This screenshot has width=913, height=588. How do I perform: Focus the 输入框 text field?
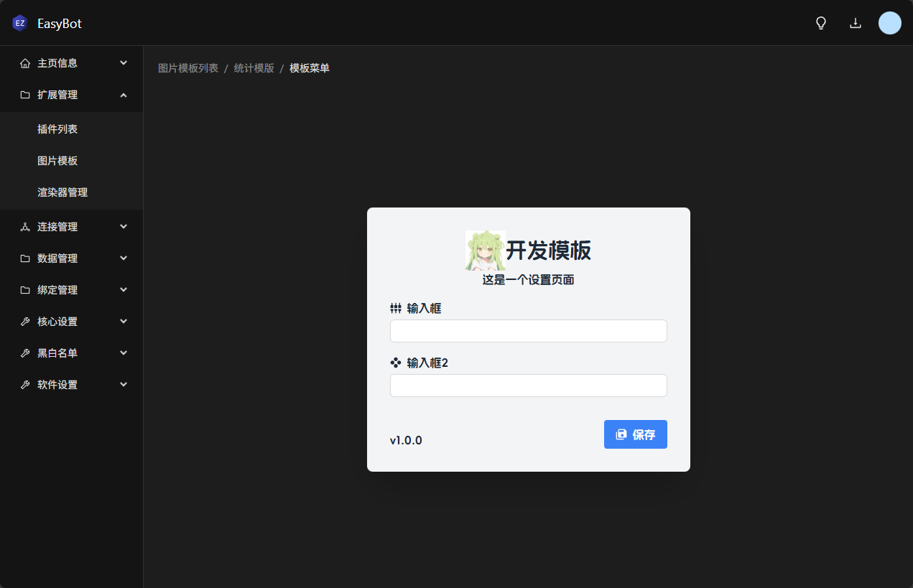tap(528, 331)
